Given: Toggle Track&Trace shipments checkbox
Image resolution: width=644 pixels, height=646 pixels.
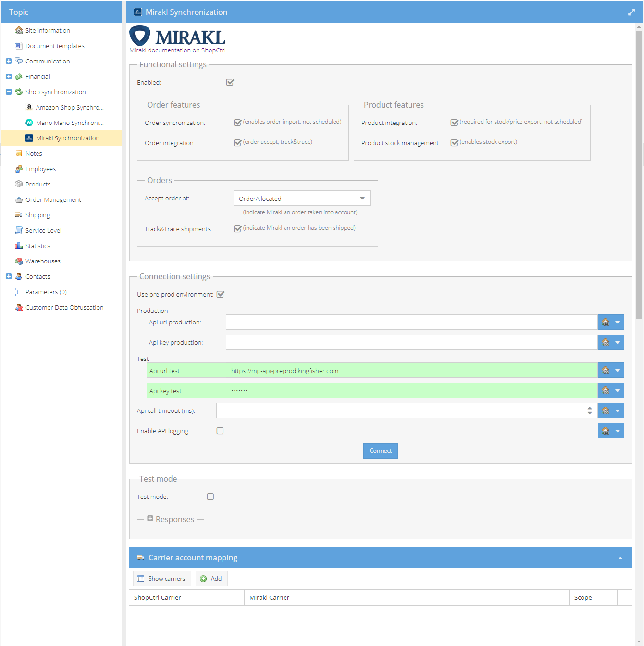Looking at the screenshot, I should (x=237, y=228).
